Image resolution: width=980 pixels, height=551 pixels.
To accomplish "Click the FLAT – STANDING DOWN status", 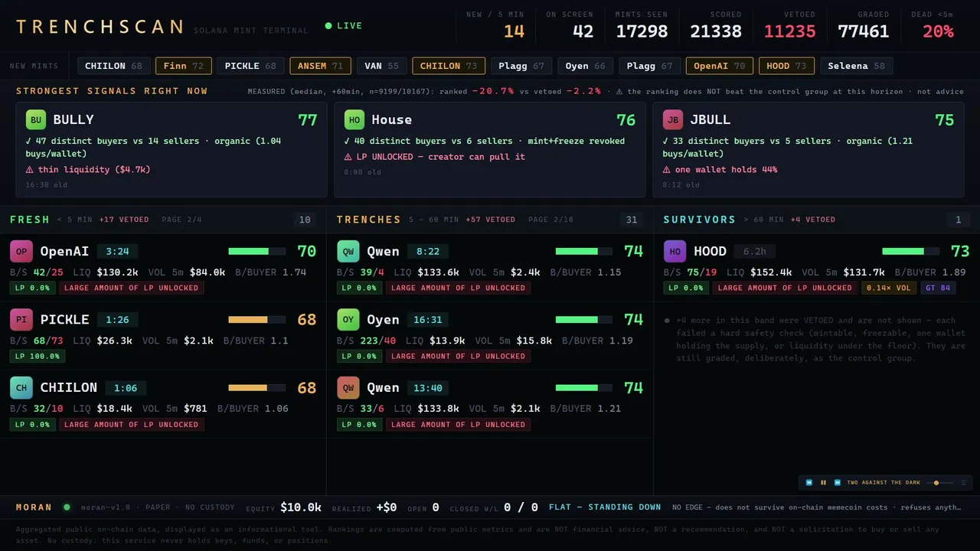I will [x=605, y=507].
